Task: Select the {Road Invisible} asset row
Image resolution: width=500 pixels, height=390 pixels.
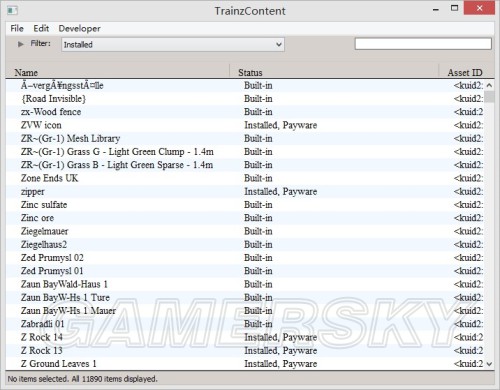Action: [245, 99]
